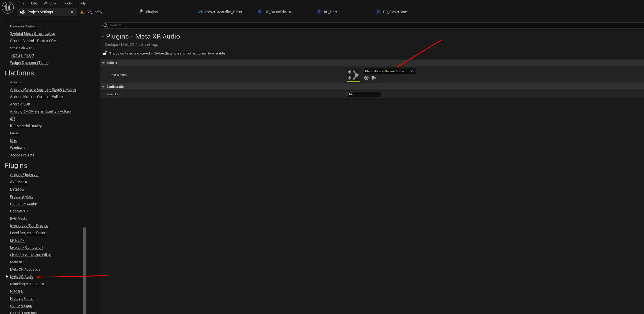
Task: Open AVF Media plugin settings
Action: coord(19,182)
